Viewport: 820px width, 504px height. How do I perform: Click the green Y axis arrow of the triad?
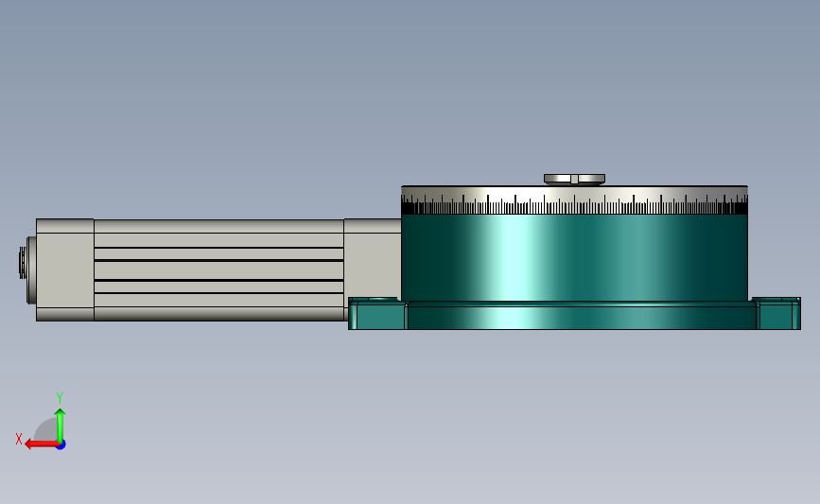tap(61, 426)
